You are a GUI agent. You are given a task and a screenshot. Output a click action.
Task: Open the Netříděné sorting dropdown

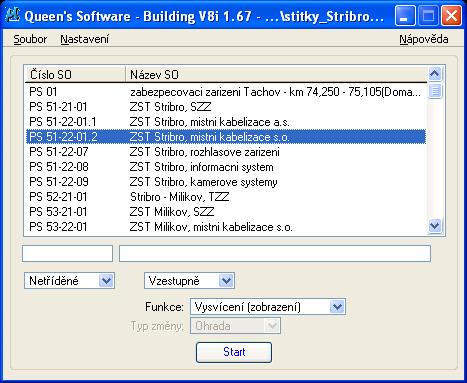[x=69, y=280]
